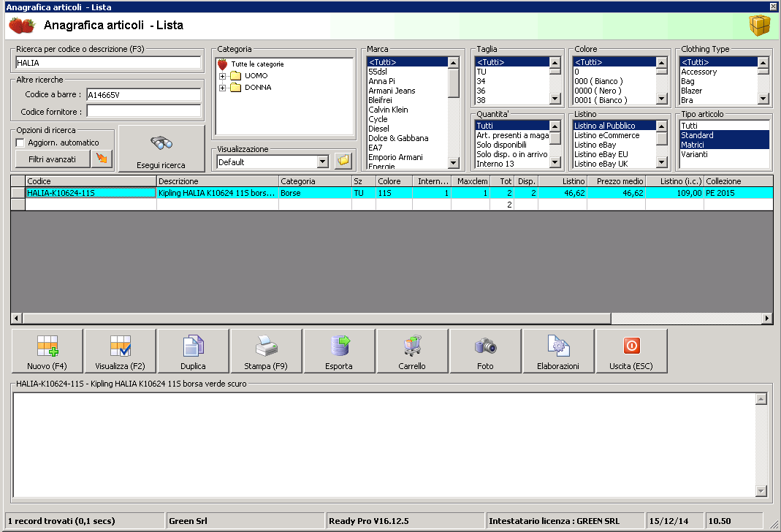Click the Colore list scroll down arrow
This screenshot has height=532, width=781.
coord(661,99)
